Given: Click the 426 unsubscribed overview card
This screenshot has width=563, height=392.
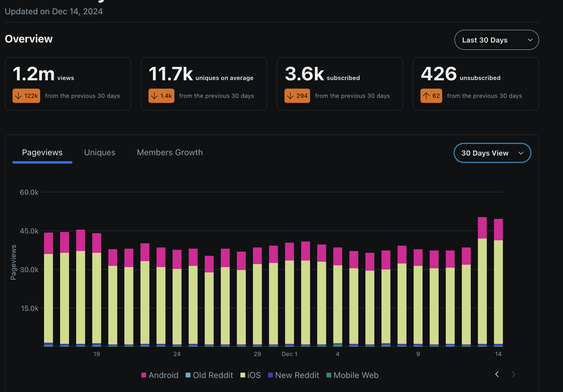Looking at the screenshot, I should [476, 84].
